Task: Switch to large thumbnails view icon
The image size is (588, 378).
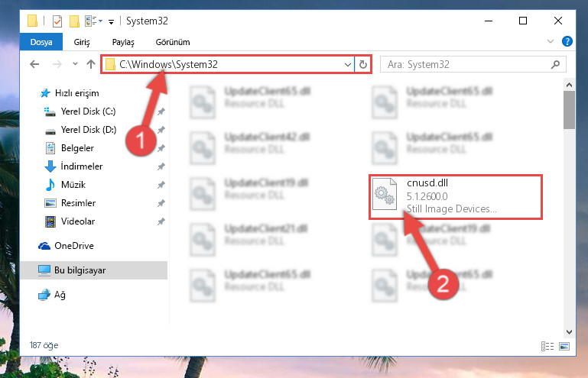Action: 564,346
